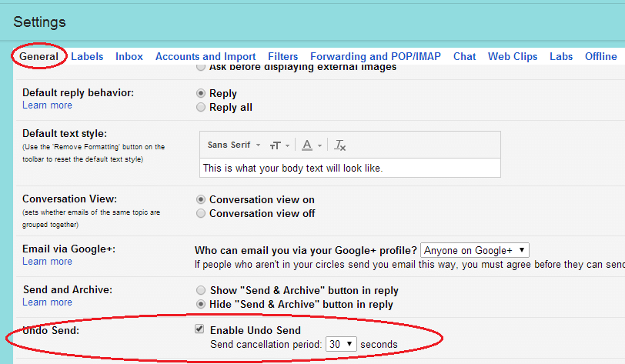Open the Google+ email permission dropdown

pyautogui.click(x=475, y=250)
